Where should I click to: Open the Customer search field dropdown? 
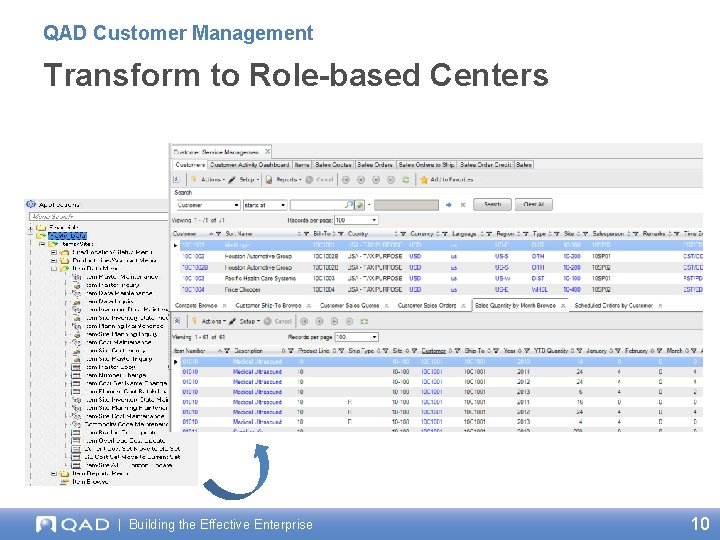pos(208,205)
